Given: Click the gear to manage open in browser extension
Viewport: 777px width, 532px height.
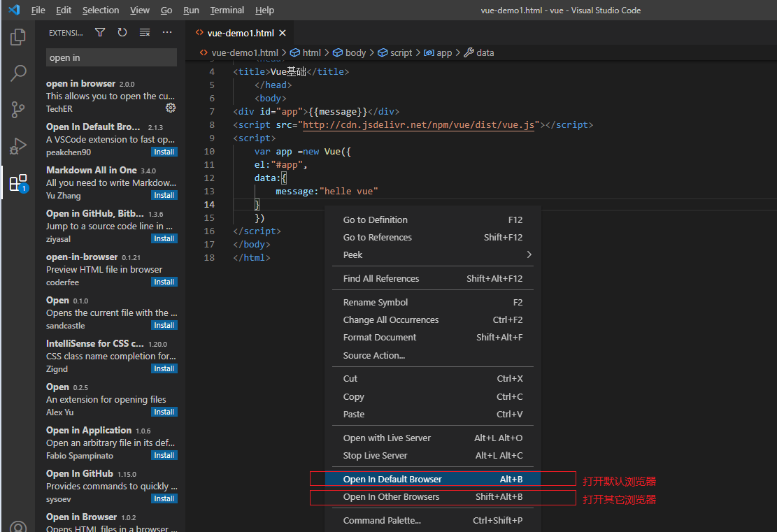Looking at the screenshot, I should [x=171, y=108].
